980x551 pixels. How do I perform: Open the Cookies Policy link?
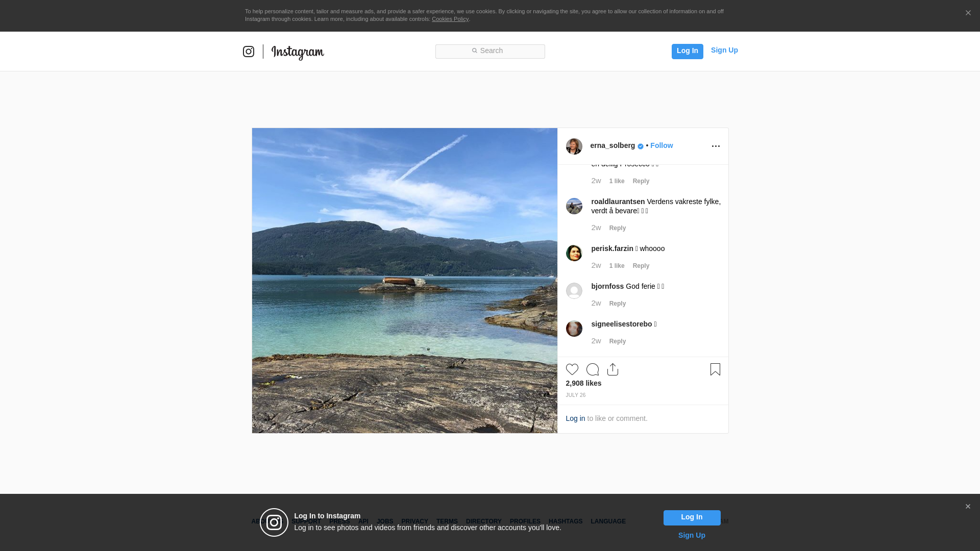click(x=450, y=19)
